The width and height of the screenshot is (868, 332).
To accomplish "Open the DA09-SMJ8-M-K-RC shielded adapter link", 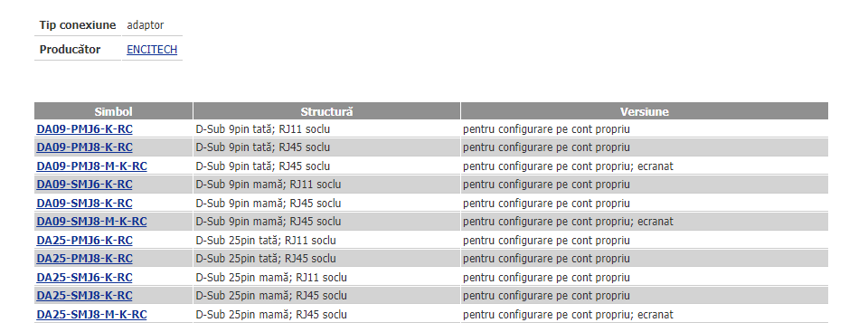I will pyautogui.click(x=92, y=222).
